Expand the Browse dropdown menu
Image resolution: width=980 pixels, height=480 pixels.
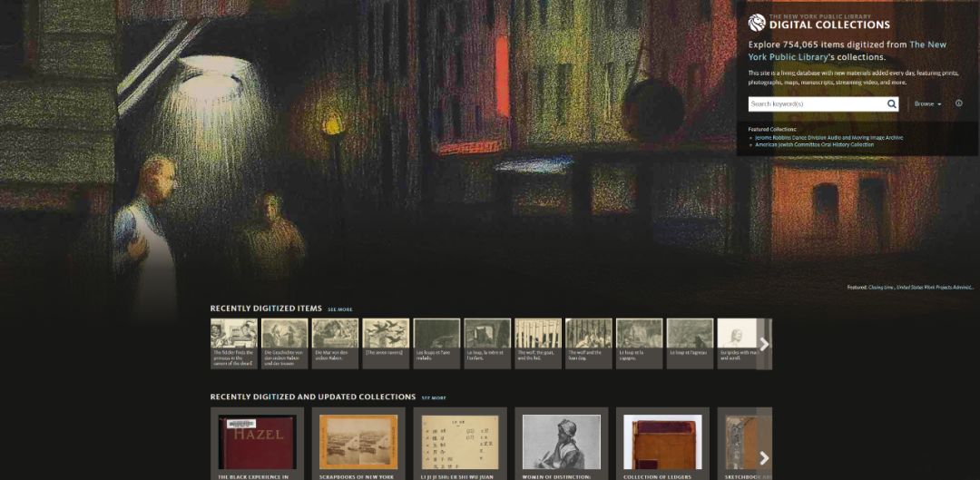[x=927, y=104]
